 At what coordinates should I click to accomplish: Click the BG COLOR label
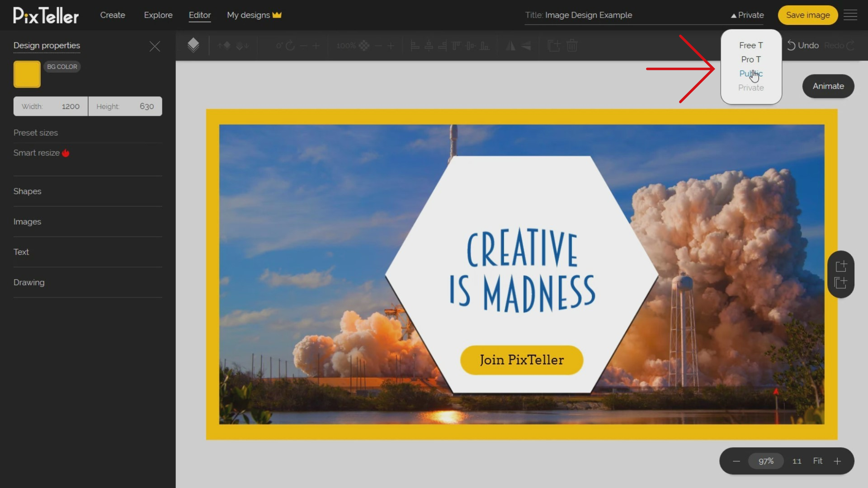[x=62, y=66]
